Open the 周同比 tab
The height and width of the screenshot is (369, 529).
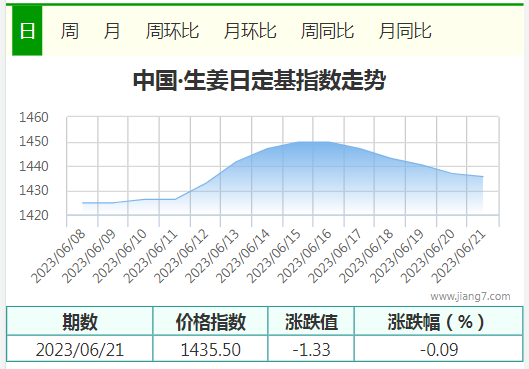point(327,31)
